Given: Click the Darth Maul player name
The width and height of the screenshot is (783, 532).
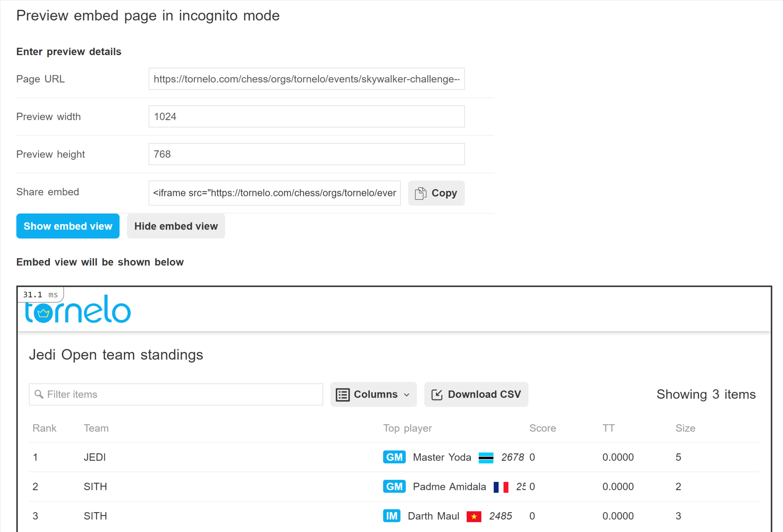Looking at the screenshot, I should 434,516.
